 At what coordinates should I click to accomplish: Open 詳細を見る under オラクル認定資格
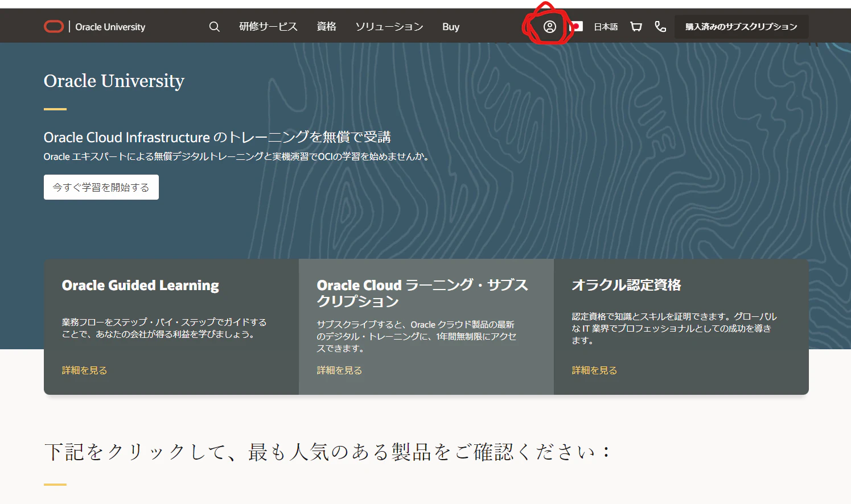click(594, 370)
